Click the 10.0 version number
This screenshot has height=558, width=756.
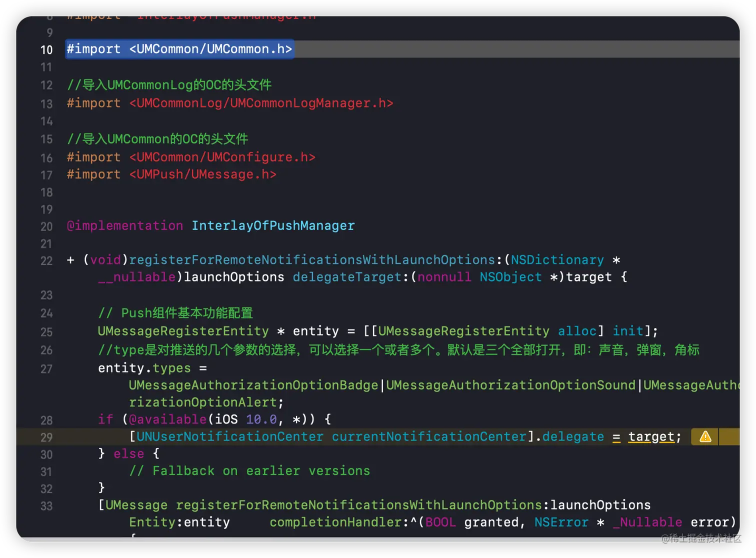(x=261, y=419)
